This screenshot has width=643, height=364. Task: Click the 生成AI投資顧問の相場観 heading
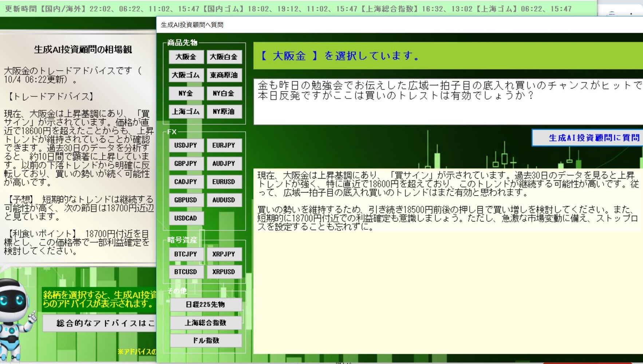83,50
